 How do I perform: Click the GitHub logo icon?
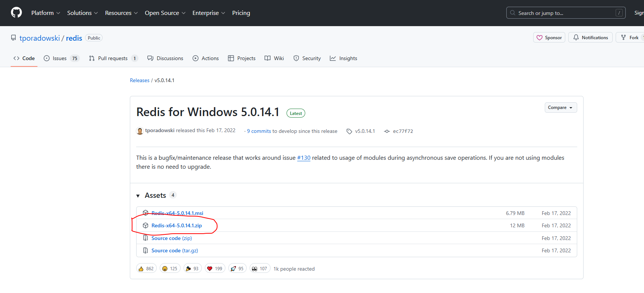click(16, 13)
